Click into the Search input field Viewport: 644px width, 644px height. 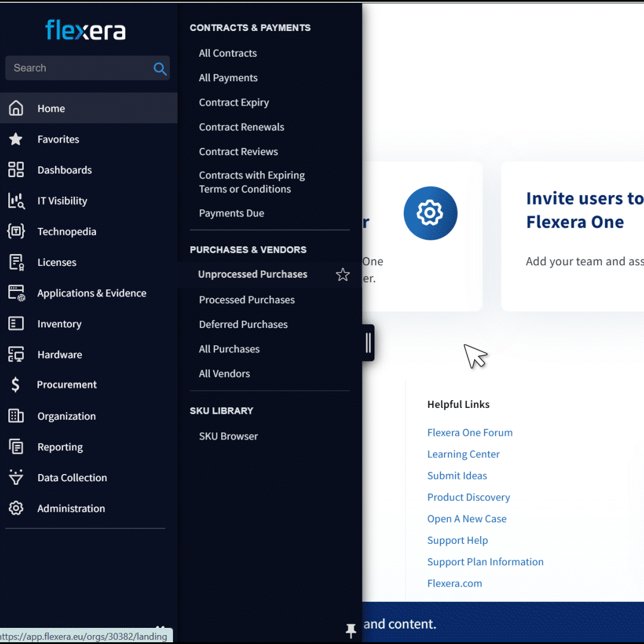coord(78,68)
